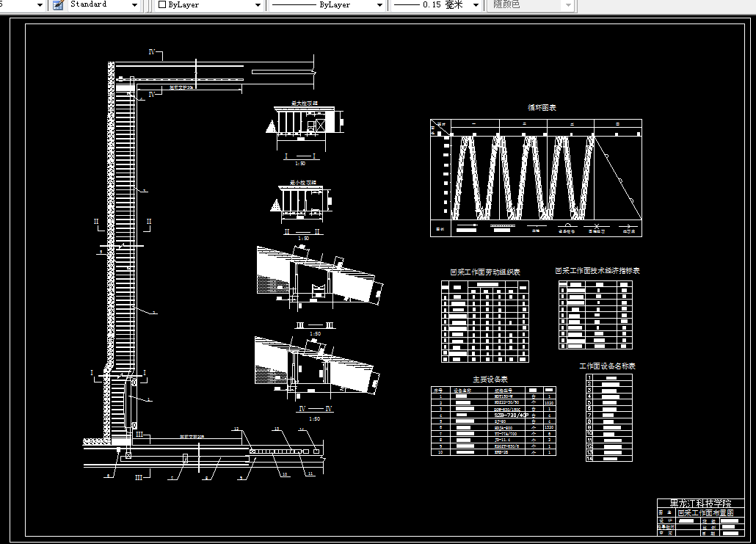The height and width of the screenshot is (544, 756).
Task: Click the '序号' column header
Action: tap(438, 390)
